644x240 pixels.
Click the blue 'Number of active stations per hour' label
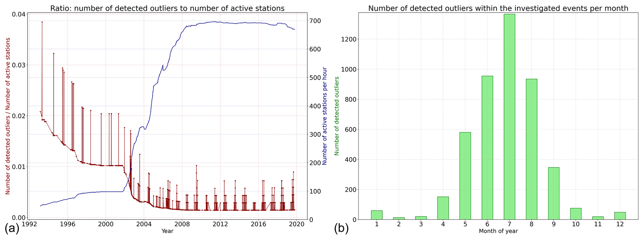325,116
